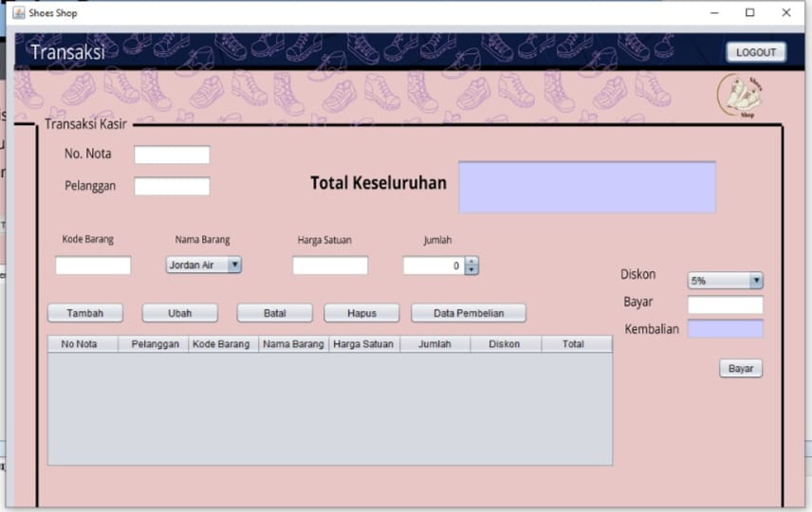The height and width of the screenshot is (512, 812).
Task: Click the Hapus button
Action: (x=361, y=313)
